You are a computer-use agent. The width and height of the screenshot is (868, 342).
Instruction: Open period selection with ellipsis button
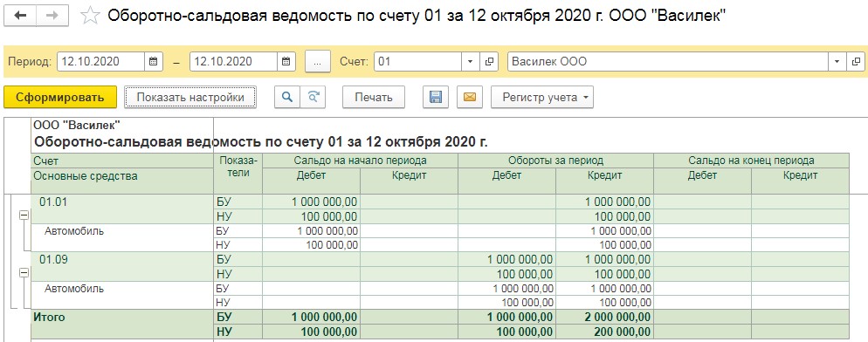(317, 61)
